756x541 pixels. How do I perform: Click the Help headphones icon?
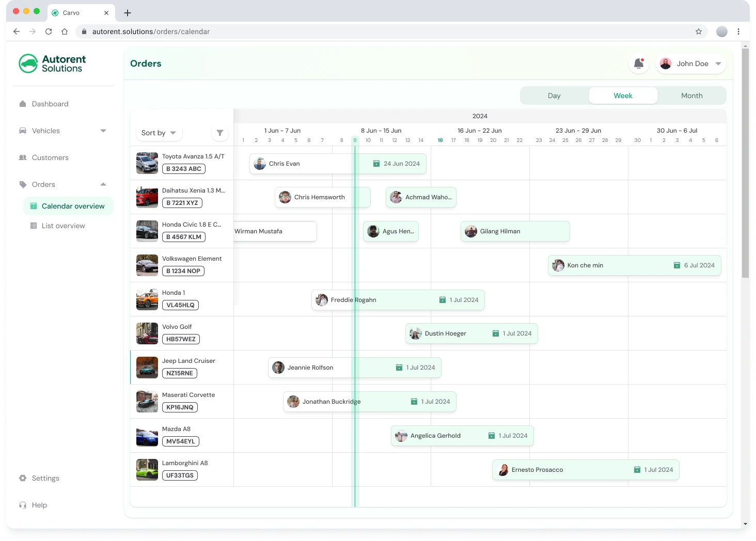[x=23, y=505]
